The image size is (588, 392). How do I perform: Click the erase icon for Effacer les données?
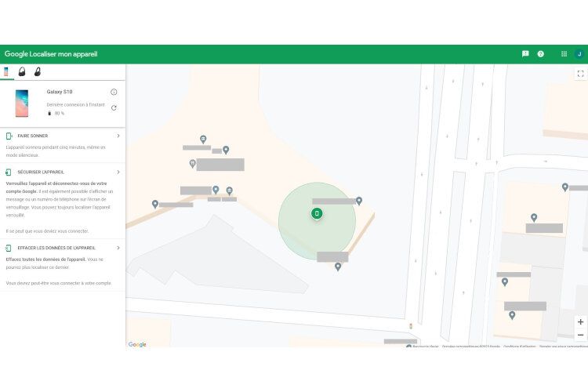pos(9,248)
